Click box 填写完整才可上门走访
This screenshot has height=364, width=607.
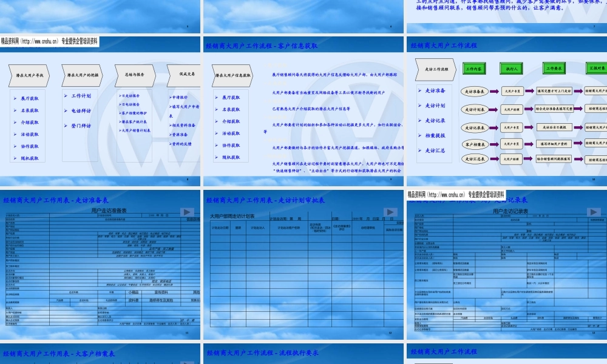(x=554, y=91)
